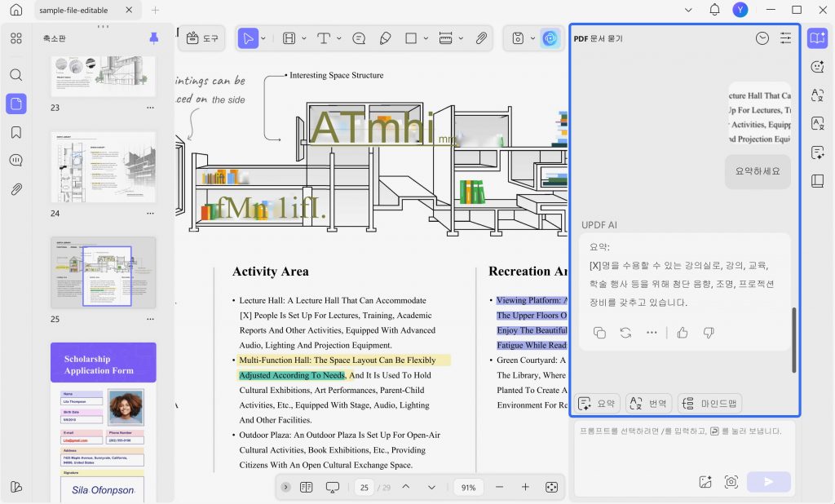
Task: Select page 23 thumbnail
Action: click(104, 76)
